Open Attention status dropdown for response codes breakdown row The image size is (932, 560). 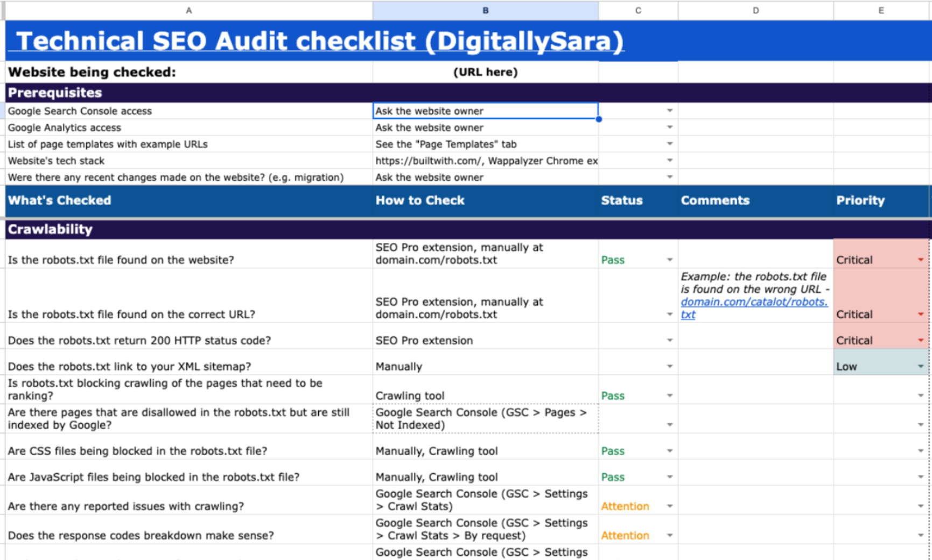pyautogui.click(x=670, y=535)
